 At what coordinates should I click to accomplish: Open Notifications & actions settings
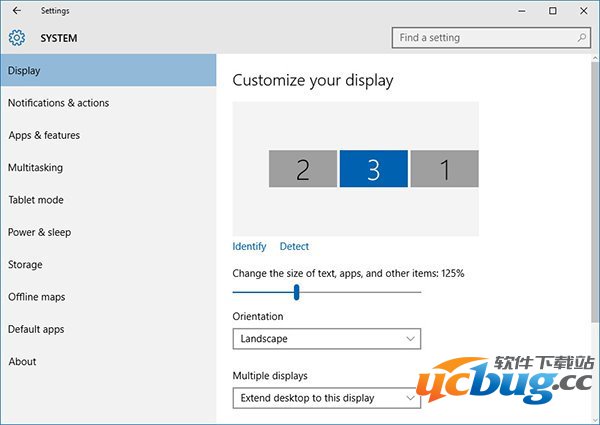58,103
